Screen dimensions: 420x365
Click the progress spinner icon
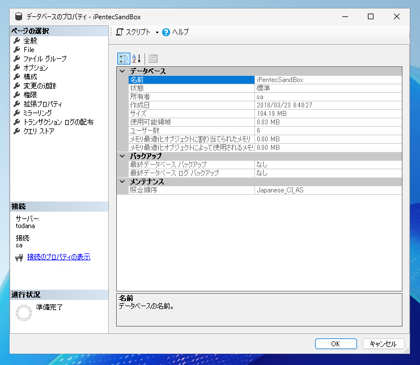[24, 313]
